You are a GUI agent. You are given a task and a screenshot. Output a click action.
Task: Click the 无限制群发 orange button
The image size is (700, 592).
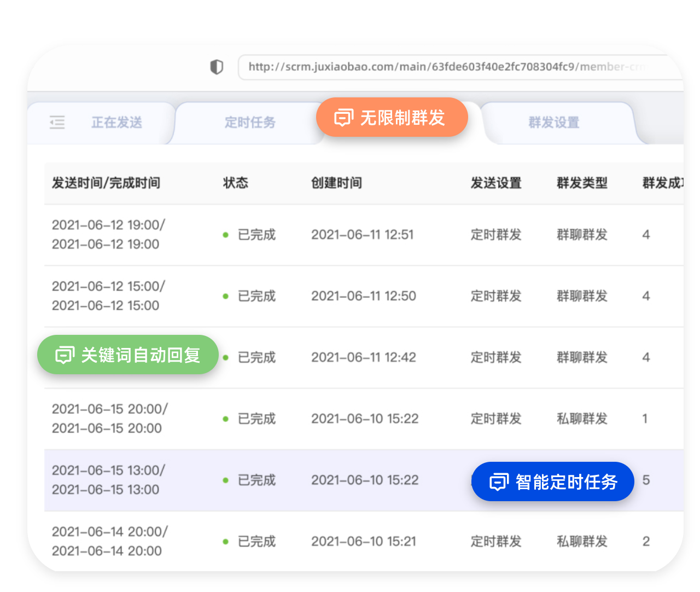tap(402, 118)
